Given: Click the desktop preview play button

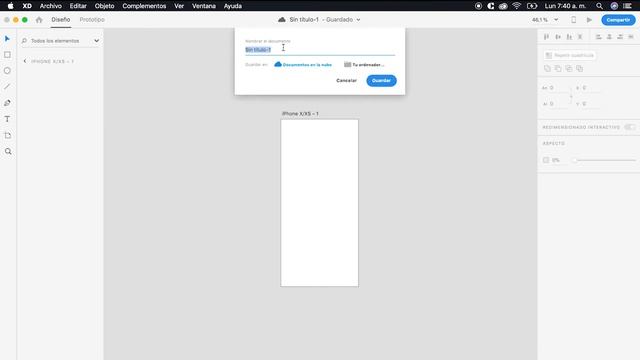Looking at the screenshot, I should pyautogui.click(x=589, y=20).
